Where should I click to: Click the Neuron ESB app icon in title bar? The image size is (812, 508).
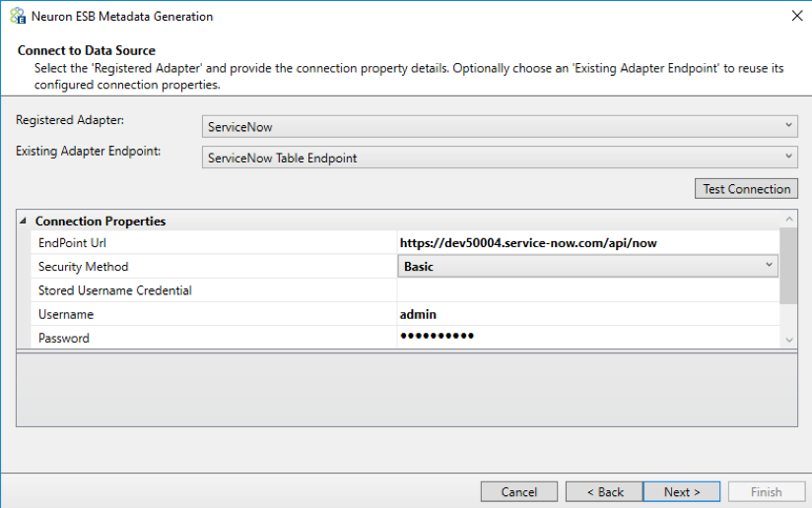click(x=18, y=16)
